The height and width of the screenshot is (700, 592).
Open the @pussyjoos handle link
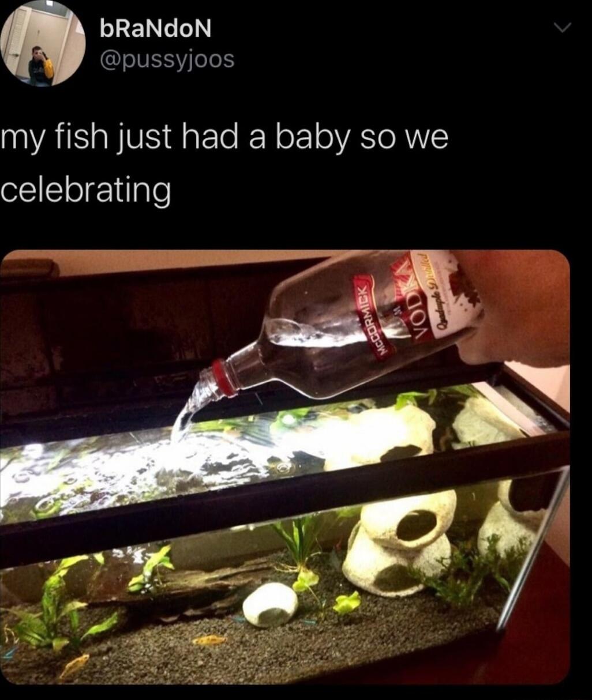click(167, 59)
